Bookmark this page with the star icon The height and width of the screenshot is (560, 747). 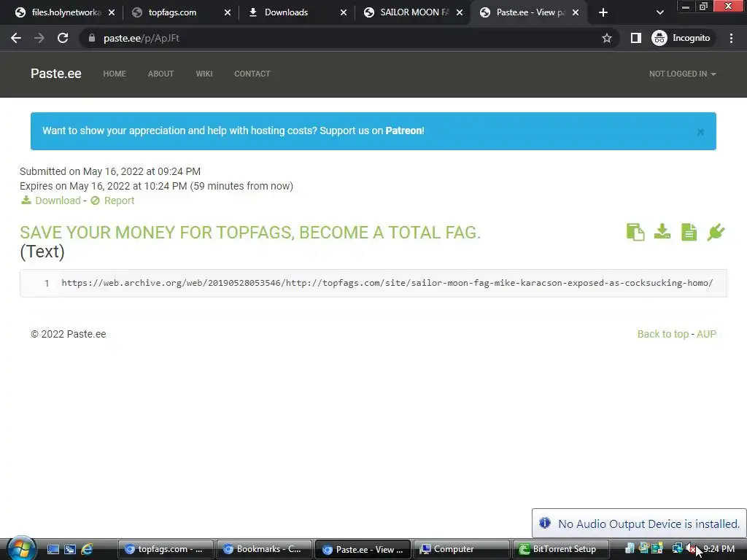(606, 38)
